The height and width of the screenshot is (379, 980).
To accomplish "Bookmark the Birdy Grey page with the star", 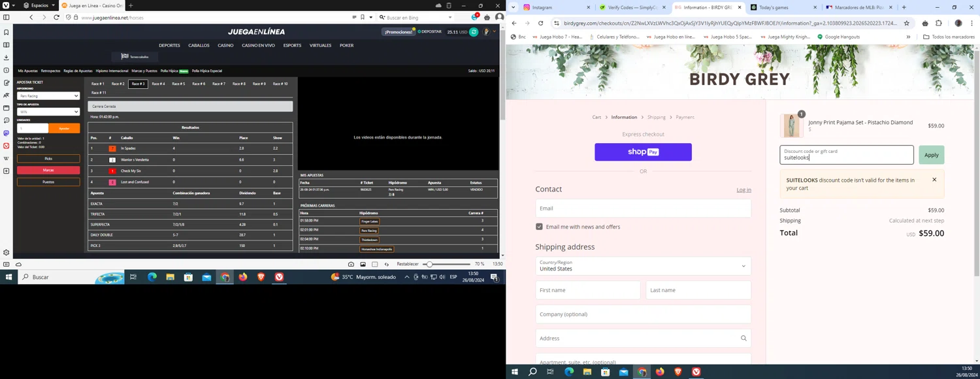I will point(906,24).
